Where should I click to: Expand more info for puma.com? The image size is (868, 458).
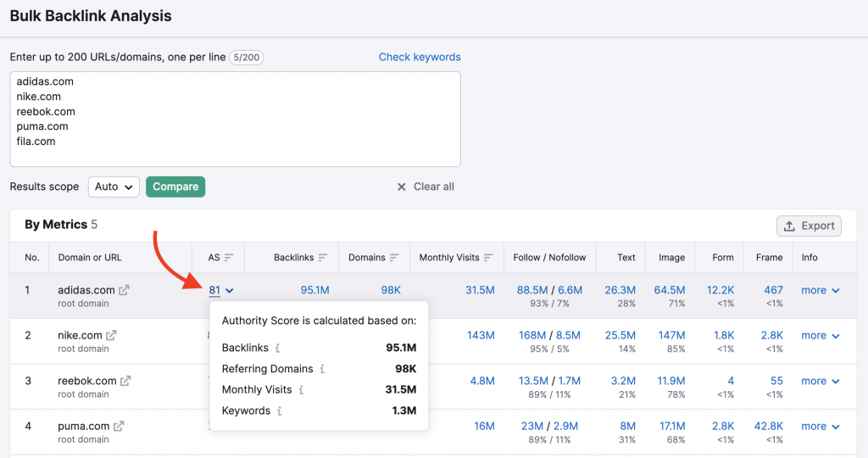point(821,427)
